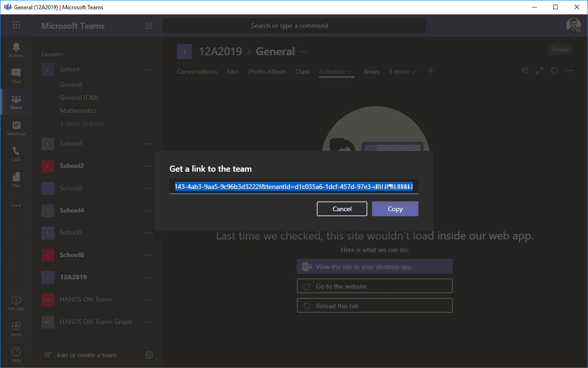Select the School4 team
Screen dimensions: 588x368
tap(72, 210)
